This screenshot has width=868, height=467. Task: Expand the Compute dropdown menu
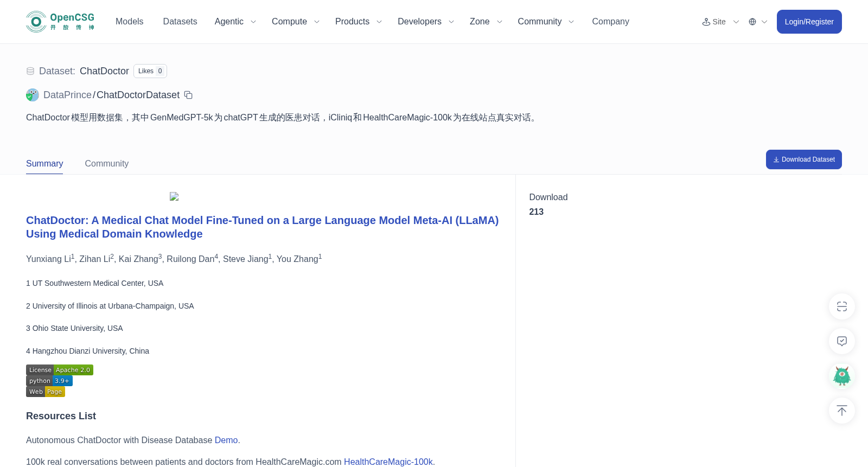(296, 22)
